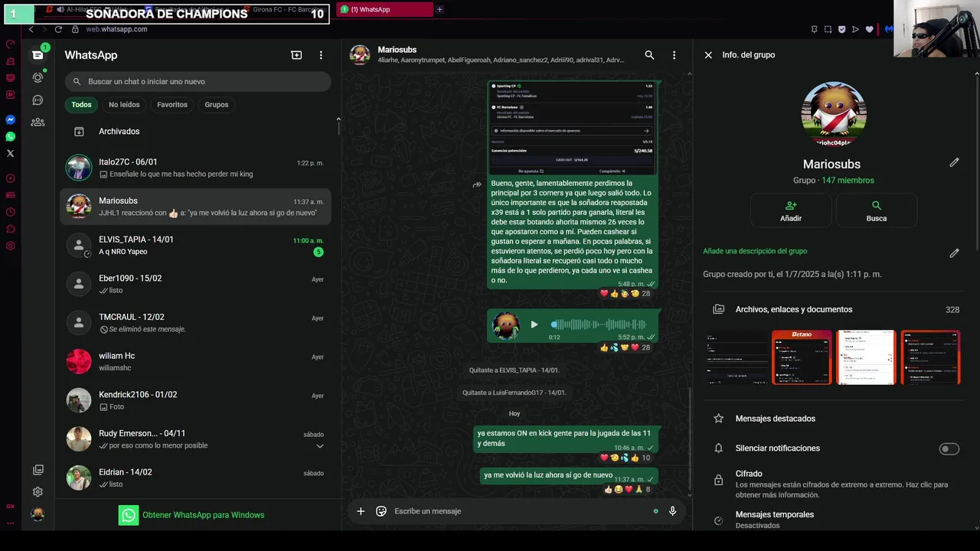Go back in browser navigation
980x551 pixels.
pyautogui.click(x=31, y=29)
